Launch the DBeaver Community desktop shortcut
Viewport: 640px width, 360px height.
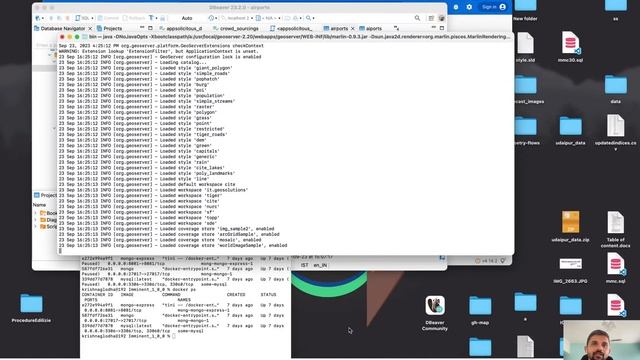(435, 313)
